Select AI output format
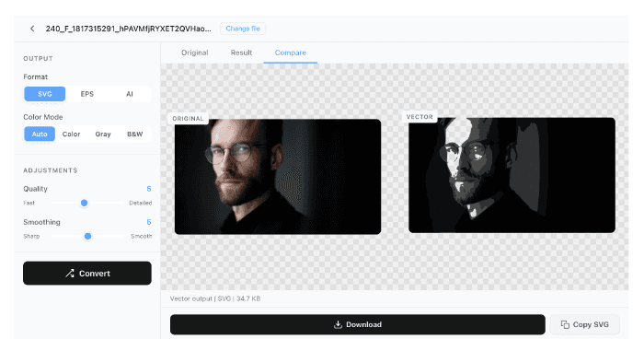 130,94
